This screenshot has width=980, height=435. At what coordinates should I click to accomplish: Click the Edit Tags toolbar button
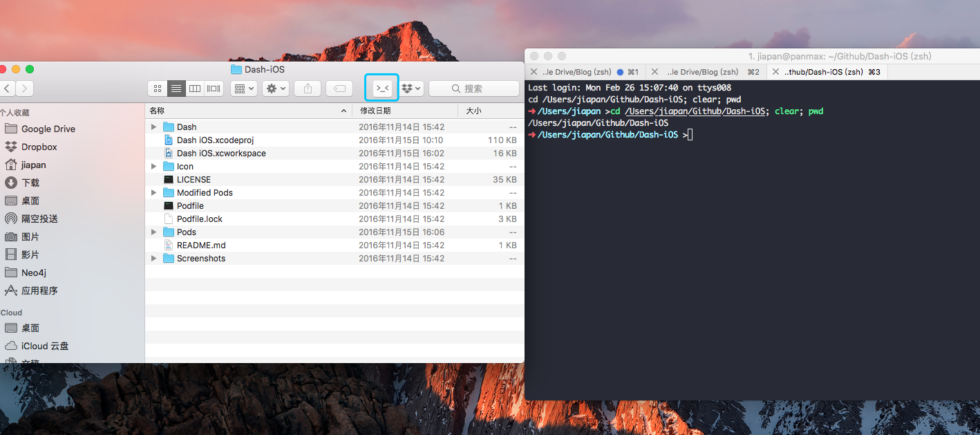[x=339, y=89]
